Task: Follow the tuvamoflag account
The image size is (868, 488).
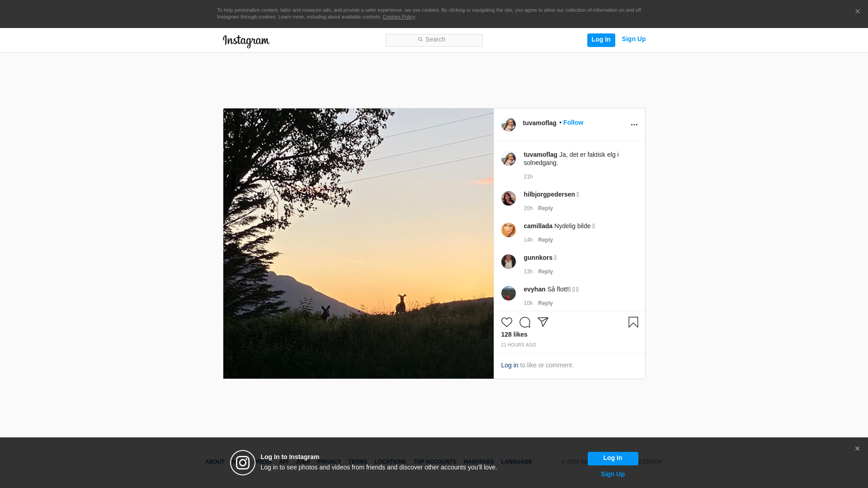Action: tap(573, 122)
